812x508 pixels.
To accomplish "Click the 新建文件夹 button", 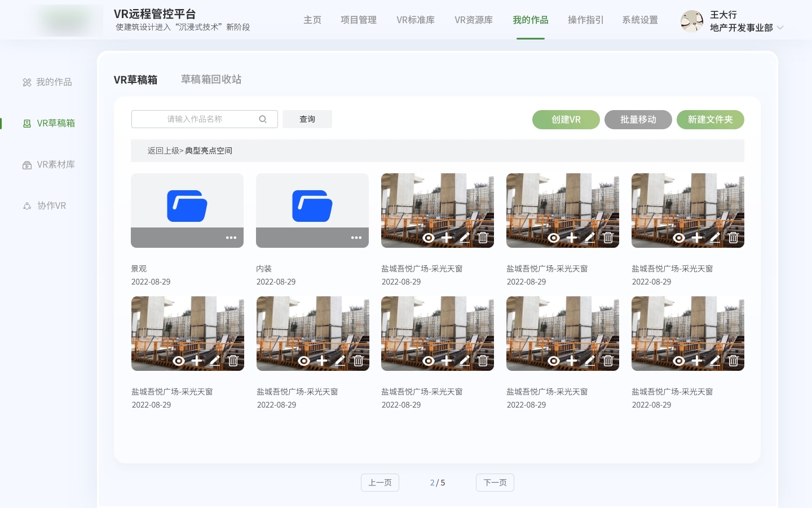I will [710, 120].
